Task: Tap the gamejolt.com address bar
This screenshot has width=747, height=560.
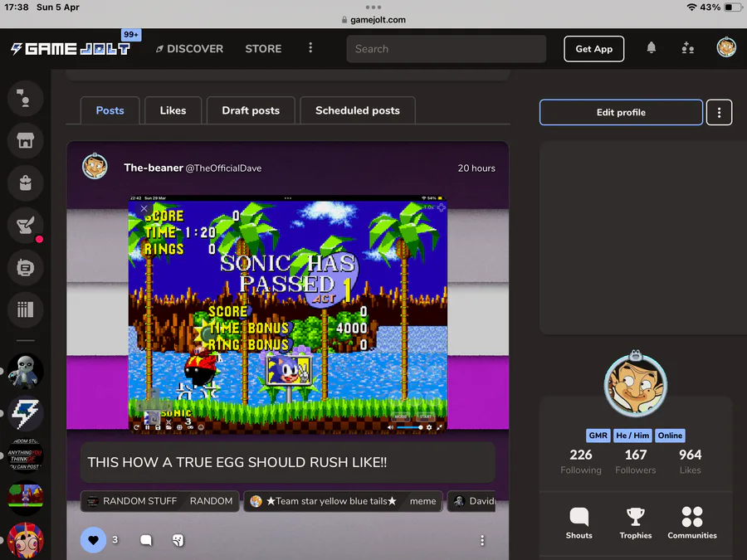Action: click(373, 20)
